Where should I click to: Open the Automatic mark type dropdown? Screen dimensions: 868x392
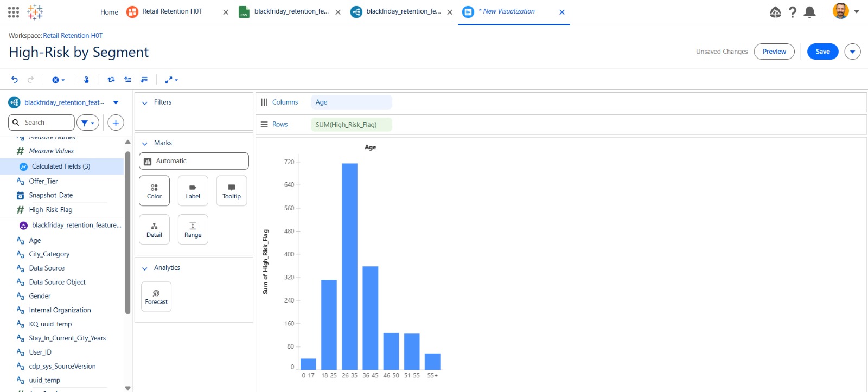[194, 161]
